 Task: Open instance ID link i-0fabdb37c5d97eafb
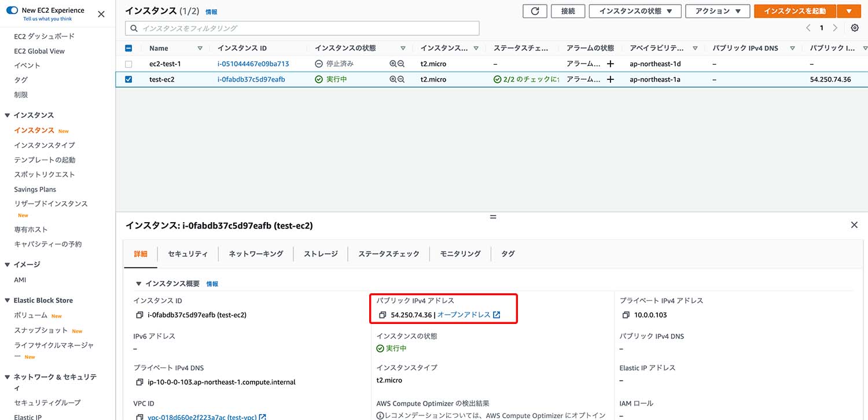click(251, 79)
